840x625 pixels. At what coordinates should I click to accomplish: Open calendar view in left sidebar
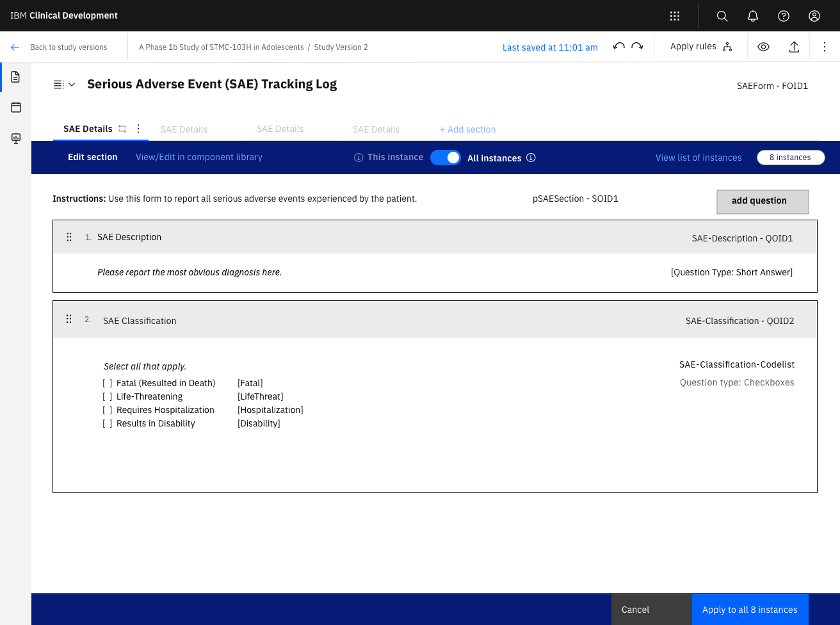click(x=16, y=108)
